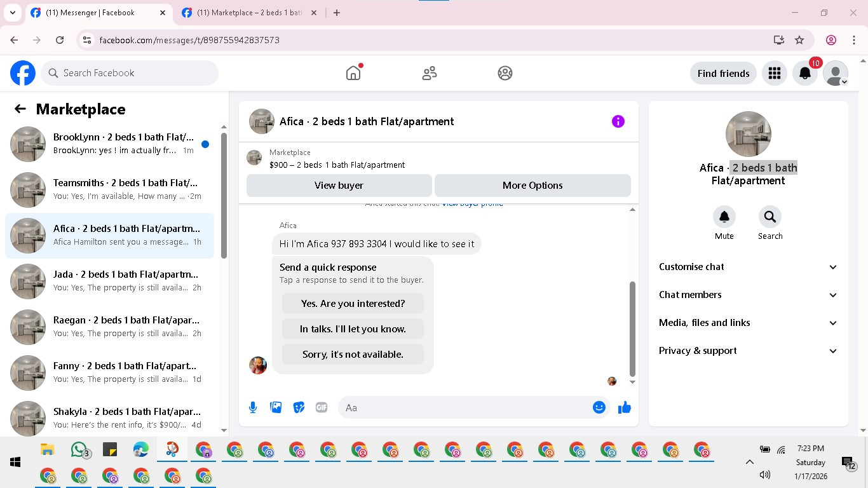Attach a file with the photo icon
Viewport: 868px width, 488px height.
[276, 407]
